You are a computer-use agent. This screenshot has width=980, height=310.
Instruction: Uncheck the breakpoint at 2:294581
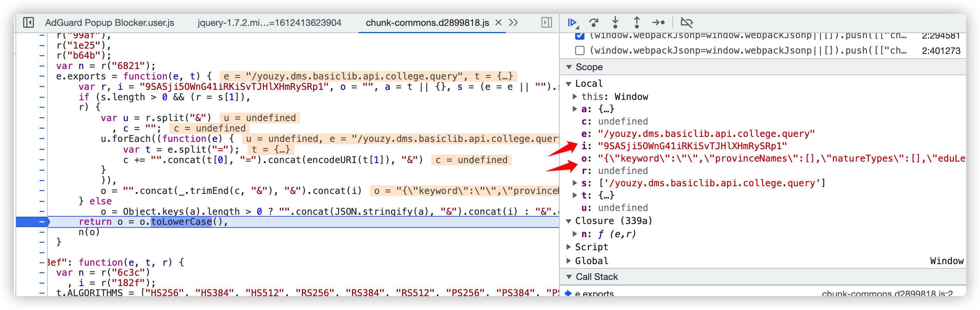(579, 36)
